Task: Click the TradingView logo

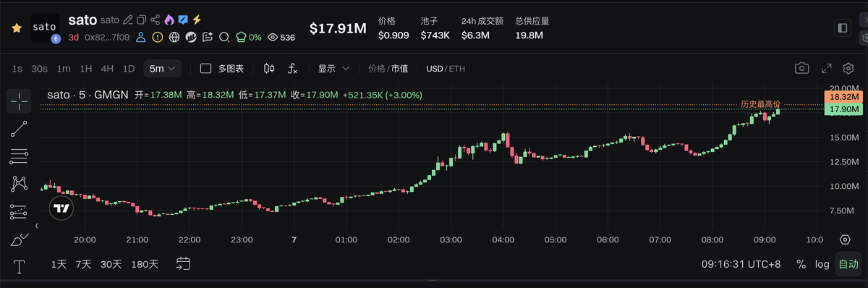Action: pyautogui.click(x=62, y=209)
